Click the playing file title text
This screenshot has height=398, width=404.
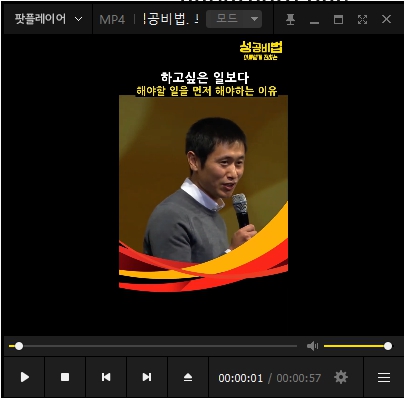tap(171, 19)
